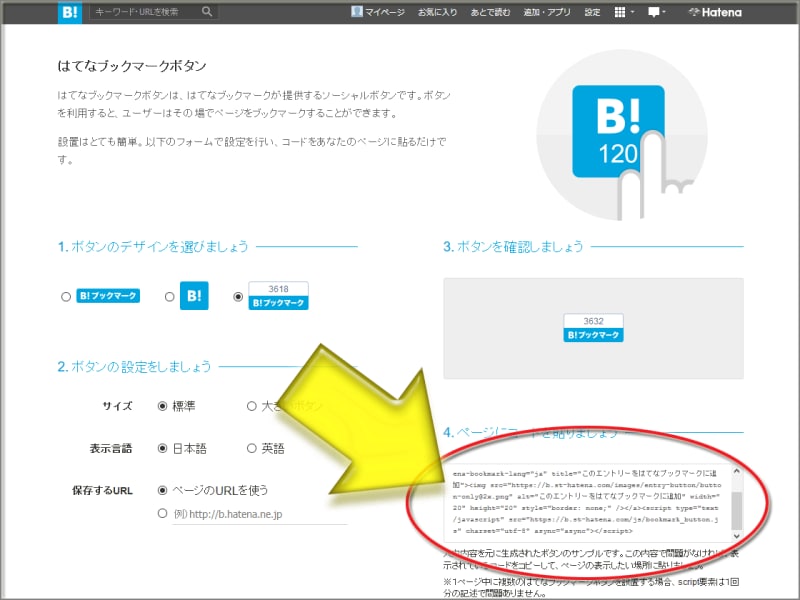The height and width of the screenshot is (600, 800).
Task: Click the search magnifier icon
Action: [205, 13]
